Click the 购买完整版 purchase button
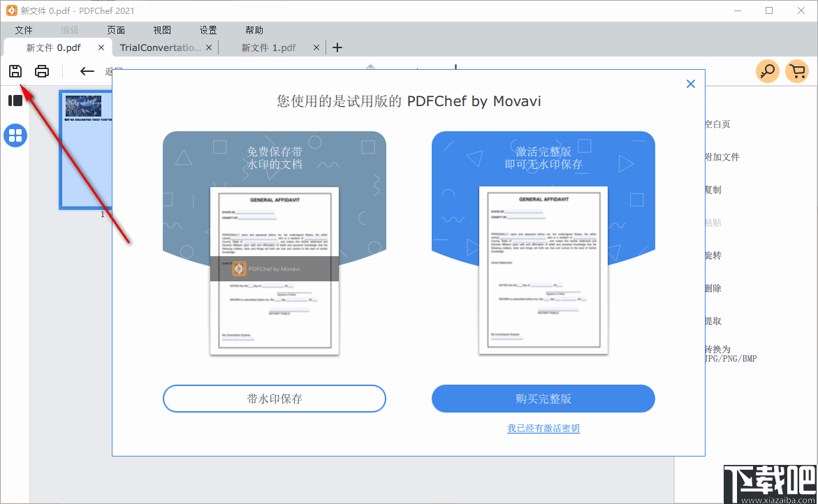 point(543,399)
